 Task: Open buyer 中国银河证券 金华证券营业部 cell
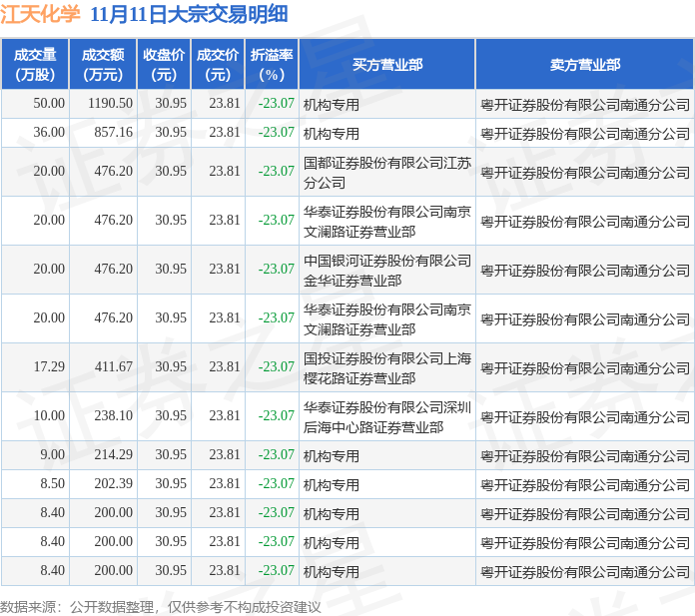click(x=386, y=269)
